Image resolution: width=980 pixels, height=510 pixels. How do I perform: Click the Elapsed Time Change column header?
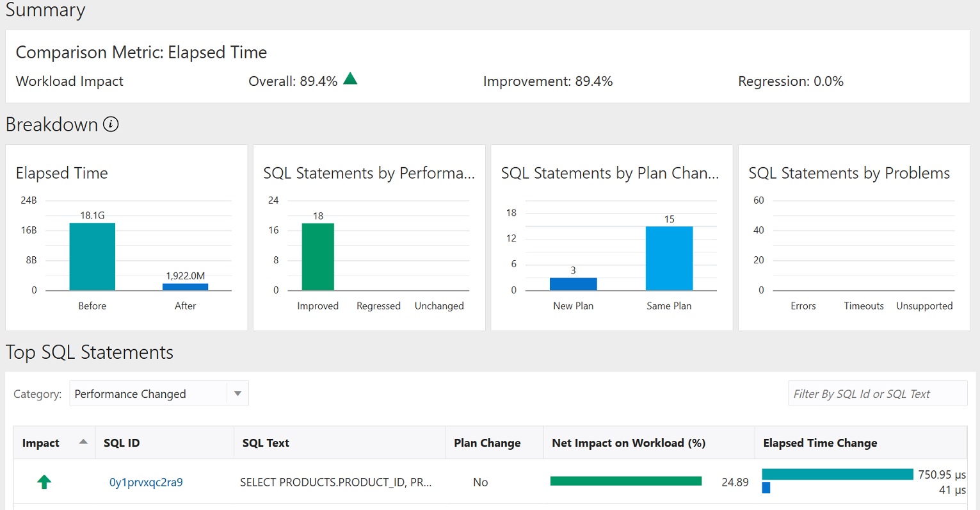(x=820, y=443)
